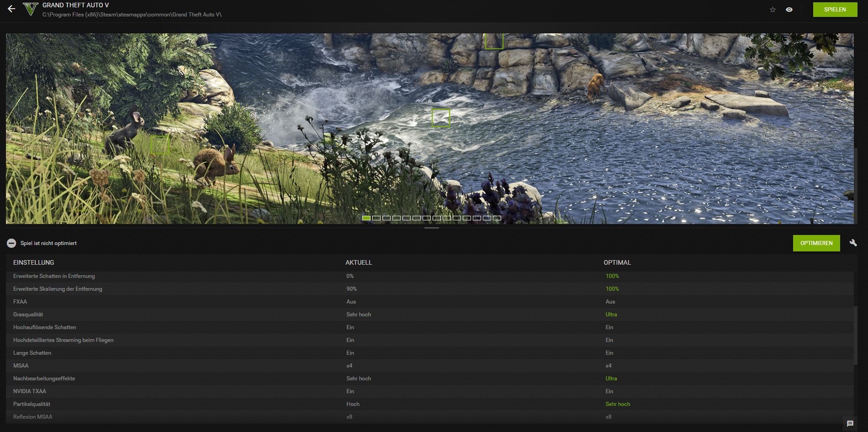Click optimal 'Aus' value for FXAA
868x432 pixels.
click(610, 302)
